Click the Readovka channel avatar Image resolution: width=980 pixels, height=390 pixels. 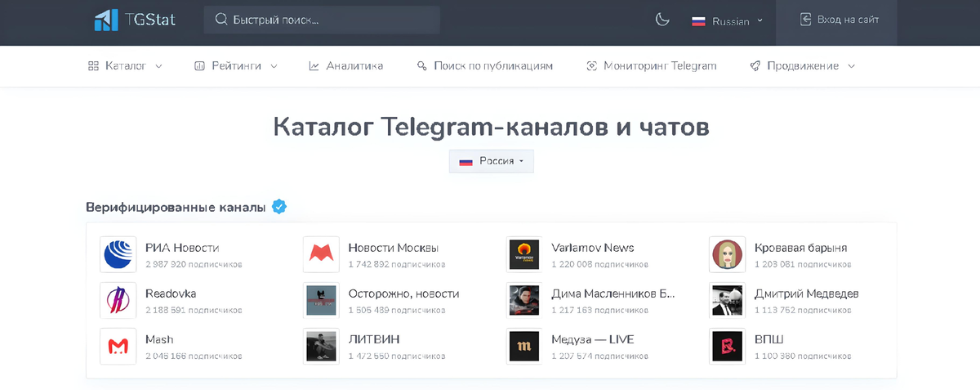tap(118, 300)
